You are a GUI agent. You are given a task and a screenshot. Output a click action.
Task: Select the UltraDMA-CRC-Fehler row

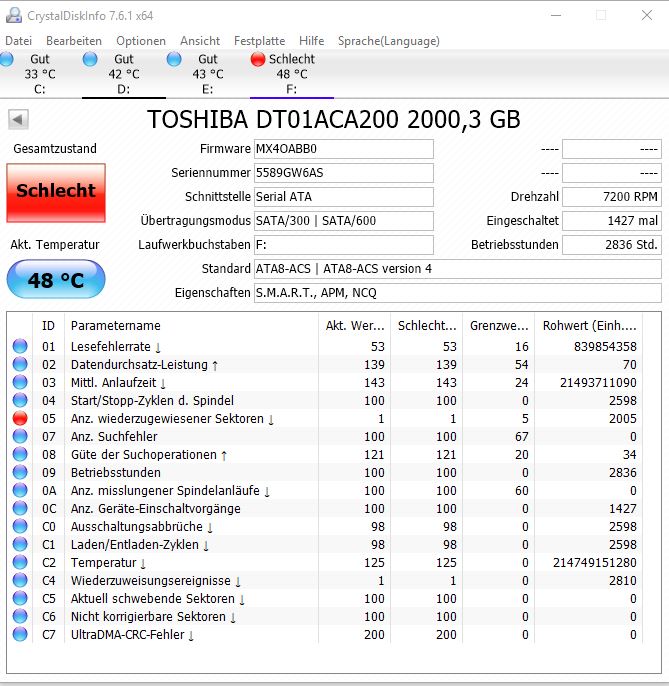pos(325,634)
